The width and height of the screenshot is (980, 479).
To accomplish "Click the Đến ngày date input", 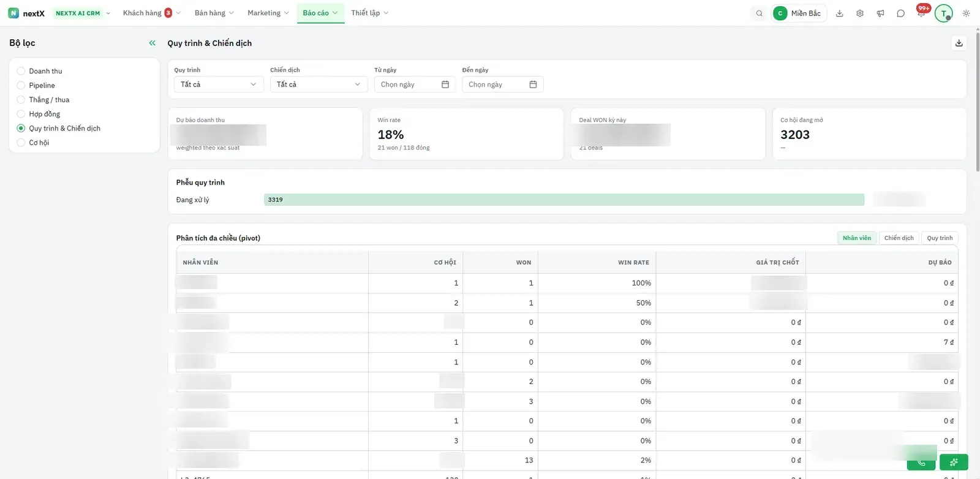I will coord(503,85).
